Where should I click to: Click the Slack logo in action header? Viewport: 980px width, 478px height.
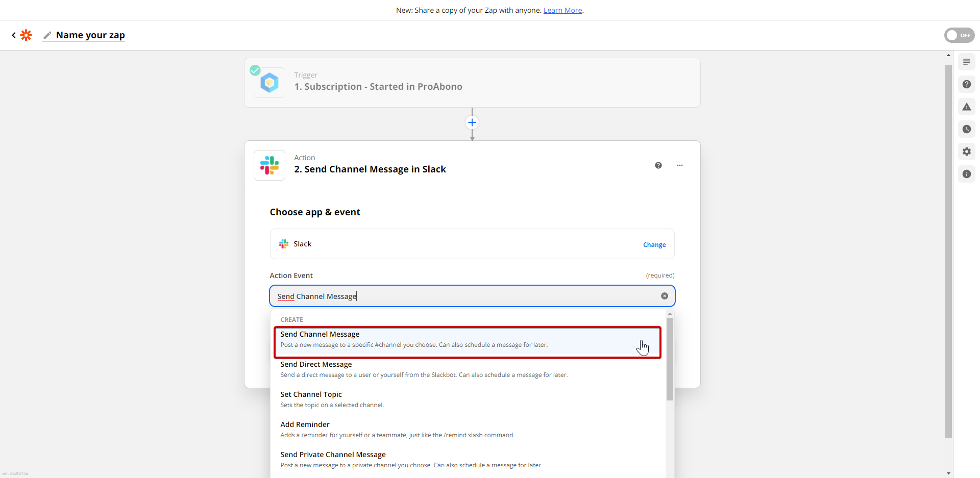tap(269, 165)
